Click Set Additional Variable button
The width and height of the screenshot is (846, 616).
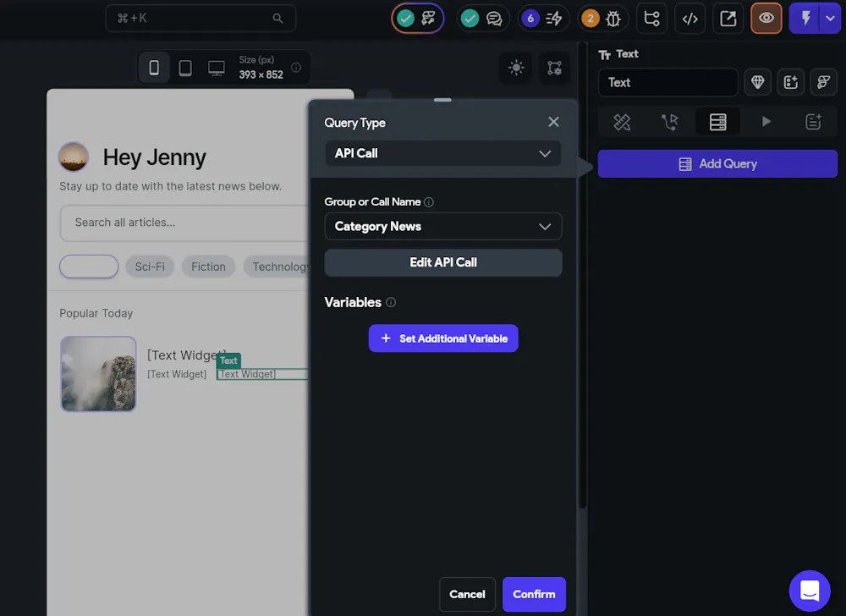[x=443, y=338]
